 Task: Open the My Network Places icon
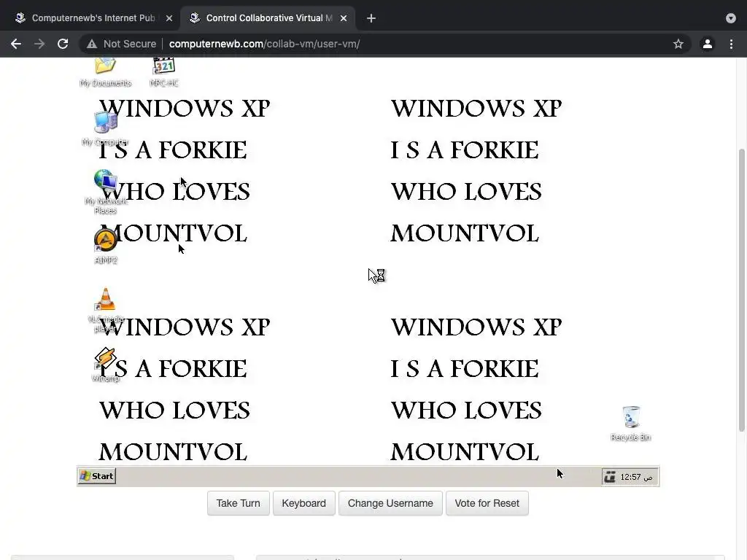[x=105, y=192]
